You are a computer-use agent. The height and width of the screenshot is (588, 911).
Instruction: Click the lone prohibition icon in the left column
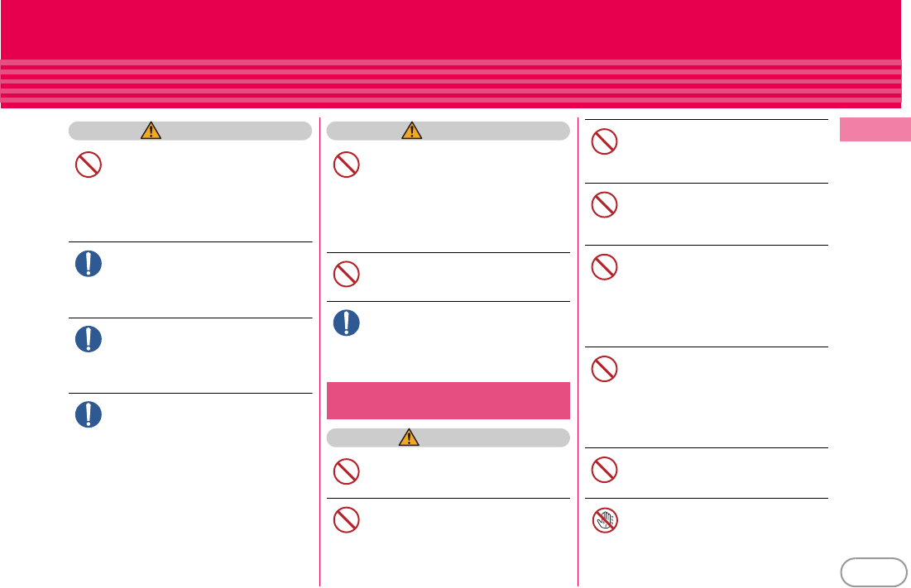click(x=89, y=165)
